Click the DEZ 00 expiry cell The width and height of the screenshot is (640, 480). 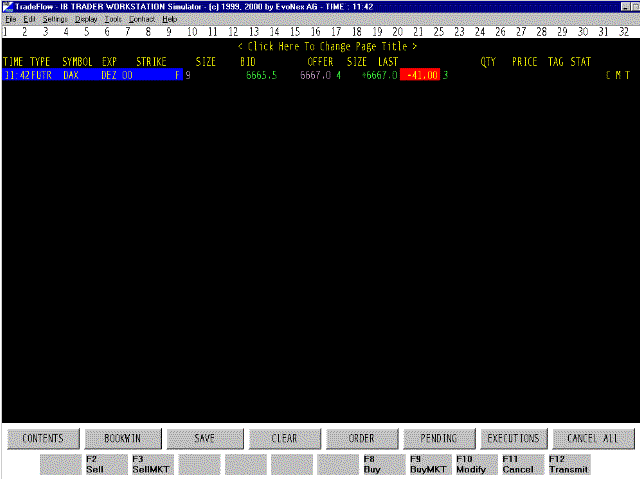117,75
